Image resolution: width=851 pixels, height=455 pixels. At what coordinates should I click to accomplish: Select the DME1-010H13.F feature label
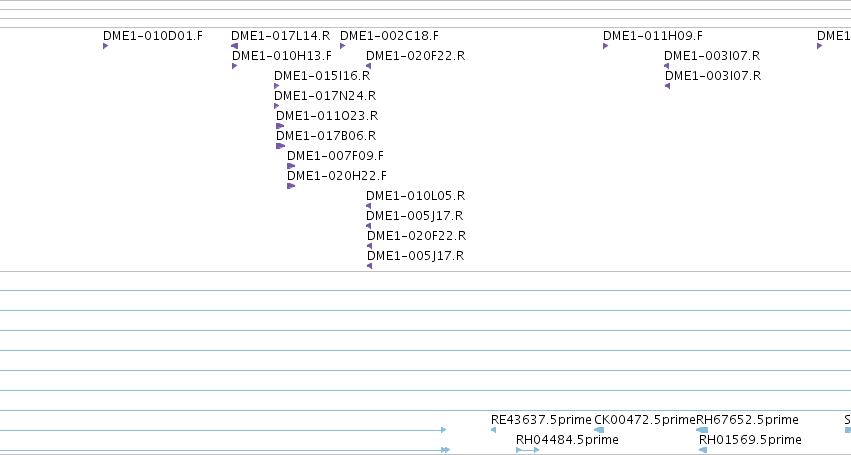click(282, 56)
